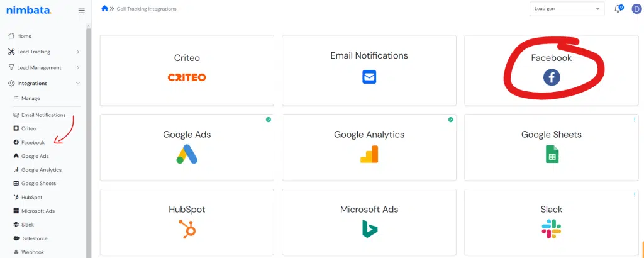Open the HubSpot sprocket icon
The image size is (644, 258).
coord(187,229)
